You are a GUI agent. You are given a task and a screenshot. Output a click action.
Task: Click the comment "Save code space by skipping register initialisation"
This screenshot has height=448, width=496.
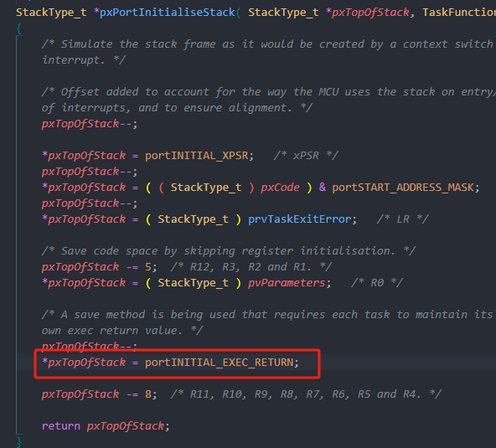point(229,251)
